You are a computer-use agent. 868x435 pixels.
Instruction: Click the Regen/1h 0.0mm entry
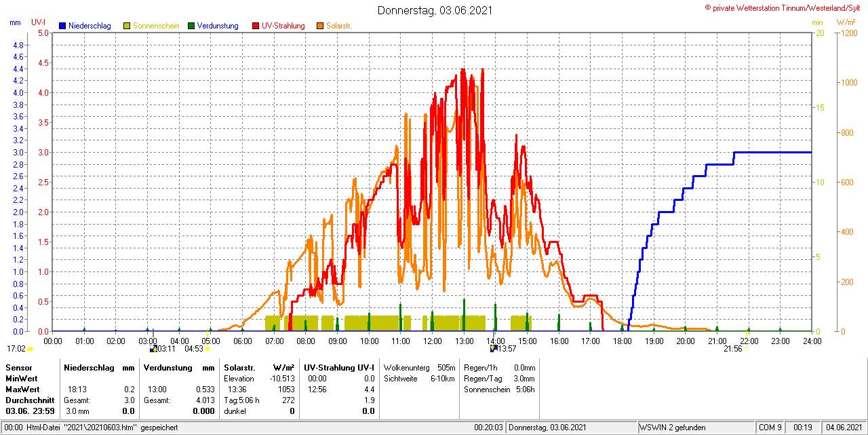pos(499,367)
